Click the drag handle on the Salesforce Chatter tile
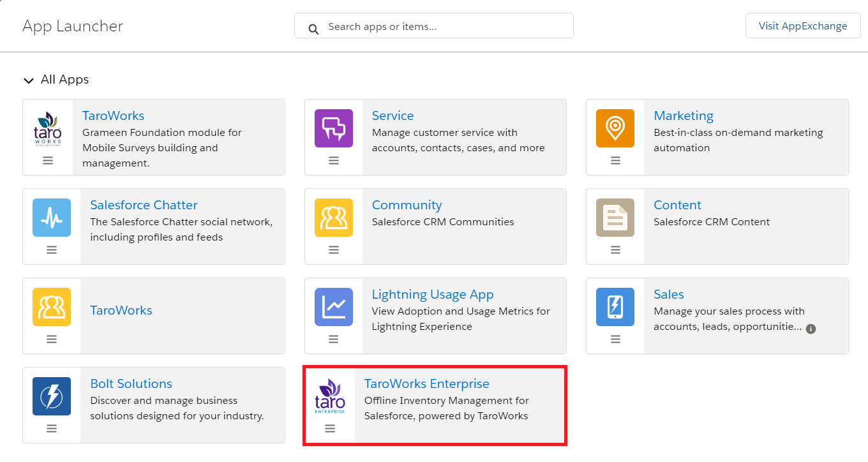The image size is (868, 462). tap(52, 250)
